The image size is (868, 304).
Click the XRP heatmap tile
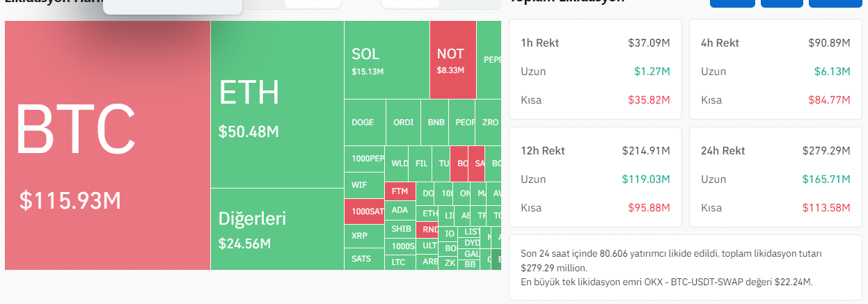pos(360,236)
